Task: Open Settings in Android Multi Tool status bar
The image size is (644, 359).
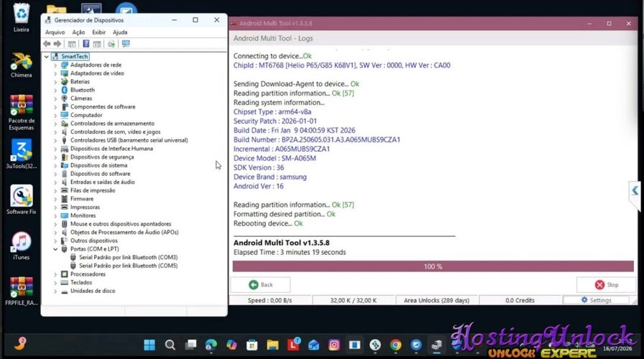Action: click(596, 300)
